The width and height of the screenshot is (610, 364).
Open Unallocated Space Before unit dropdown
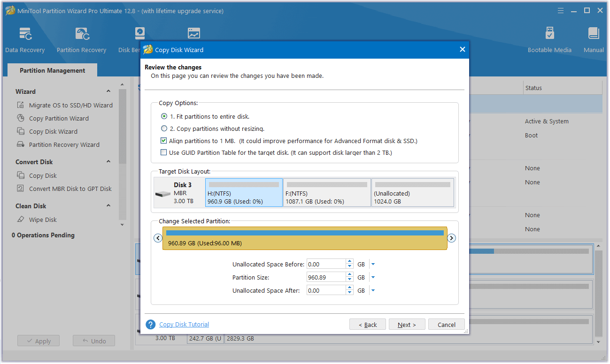click(373, 265)
